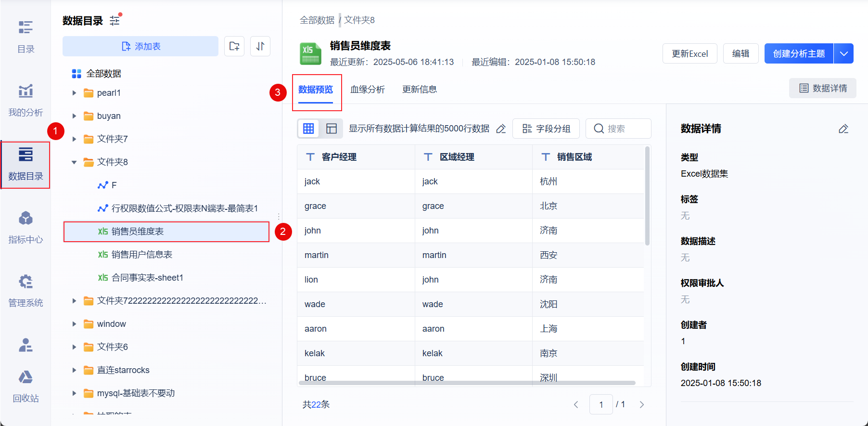Edit data details with pencil icon
Image resolution: width=868 pixels, height=426 pixels.
[843, 129]
